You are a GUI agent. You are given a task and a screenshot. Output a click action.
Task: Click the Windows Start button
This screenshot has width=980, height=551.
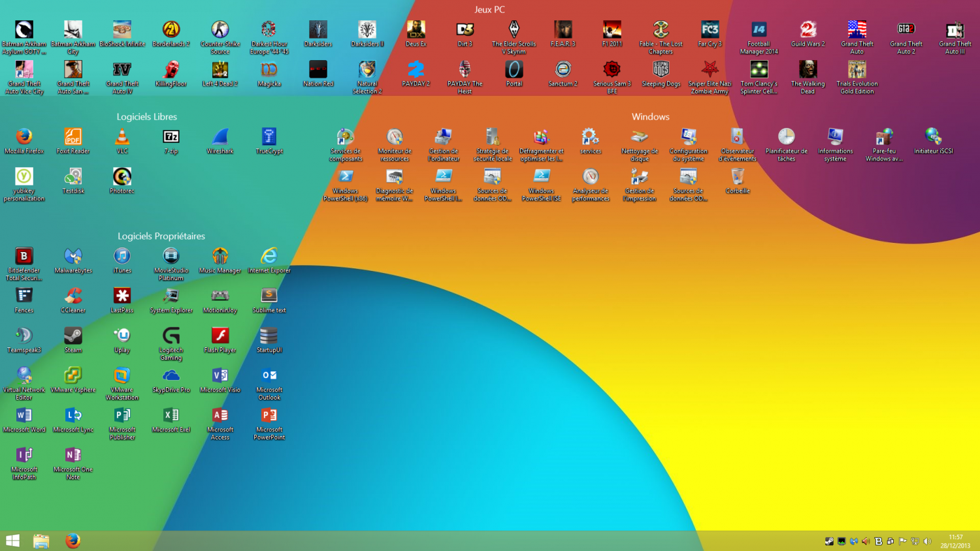(12, 541)
